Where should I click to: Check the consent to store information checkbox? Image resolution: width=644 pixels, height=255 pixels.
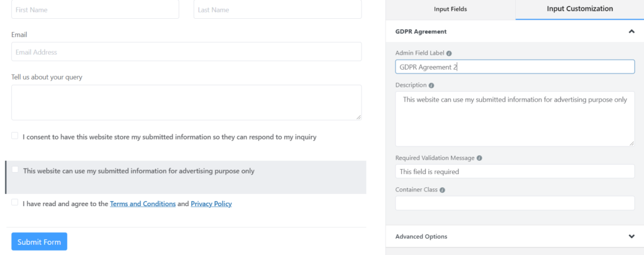tap(14, 136)
